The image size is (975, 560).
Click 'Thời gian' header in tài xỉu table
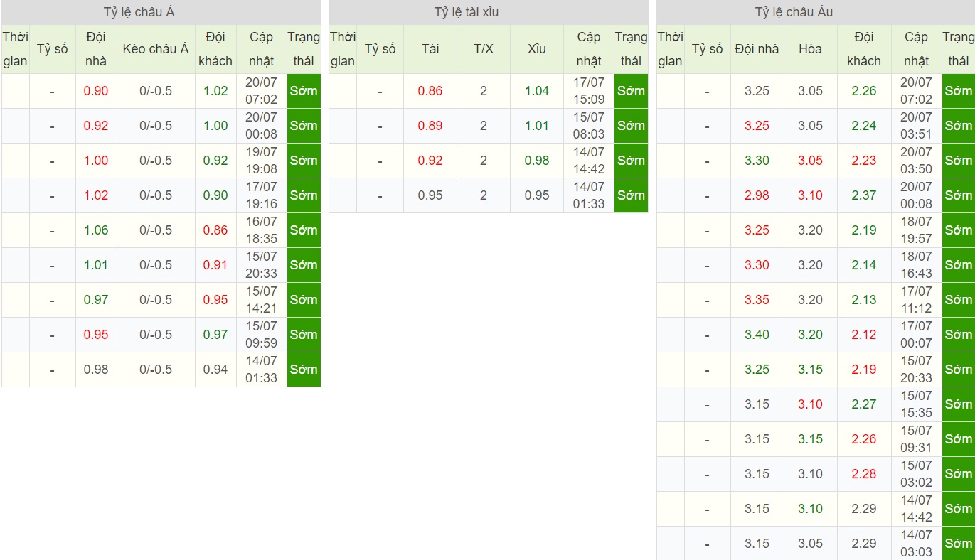point(343,49)
